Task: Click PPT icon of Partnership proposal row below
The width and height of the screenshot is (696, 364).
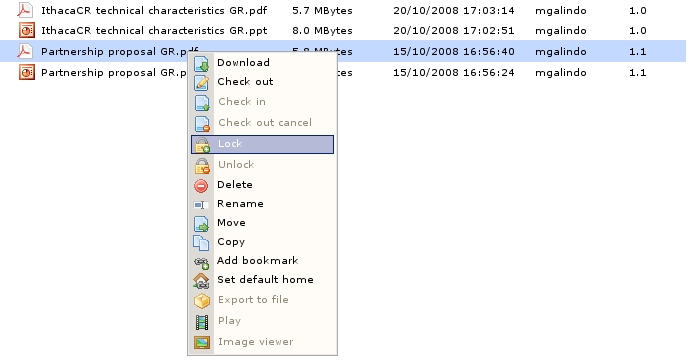Action: click(x=27, y=72)
